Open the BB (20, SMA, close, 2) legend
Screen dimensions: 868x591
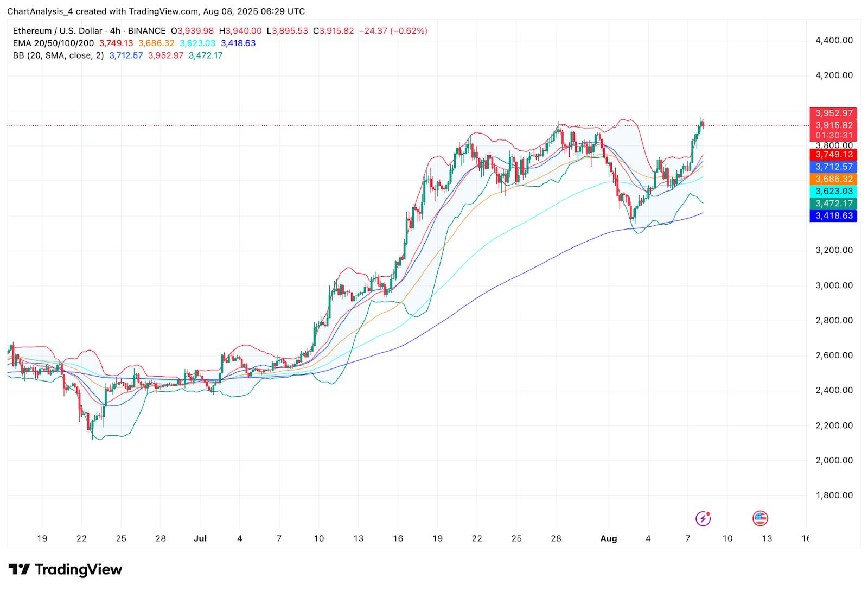[58, 55]
